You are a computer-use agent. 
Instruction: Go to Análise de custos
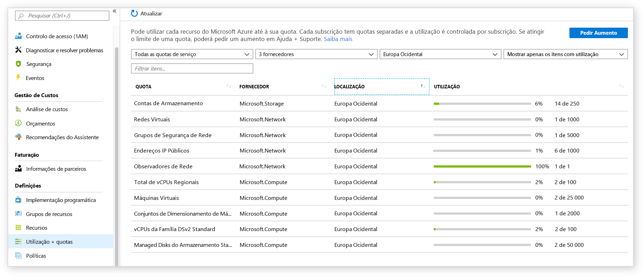47,109
